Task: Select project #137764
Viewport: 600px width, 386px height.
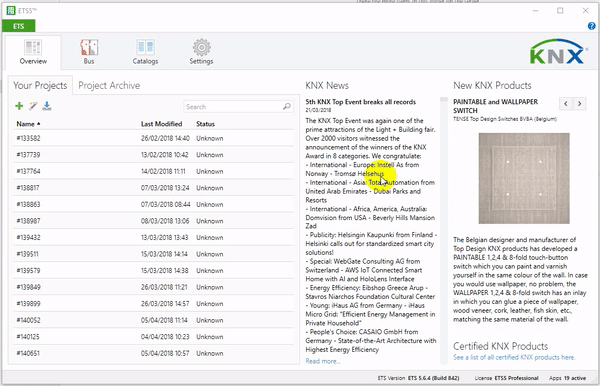Action: coord(153,171)
